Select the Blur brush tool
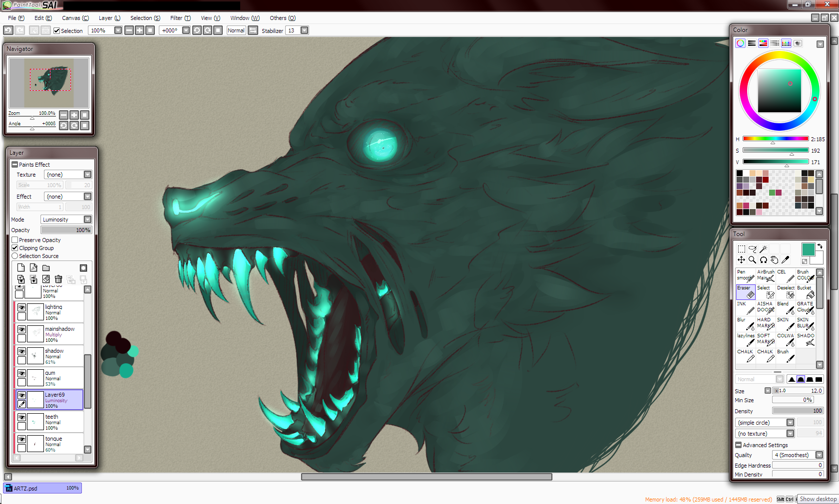The height and width of the screenshot is (504, 839). coord(745,323)
